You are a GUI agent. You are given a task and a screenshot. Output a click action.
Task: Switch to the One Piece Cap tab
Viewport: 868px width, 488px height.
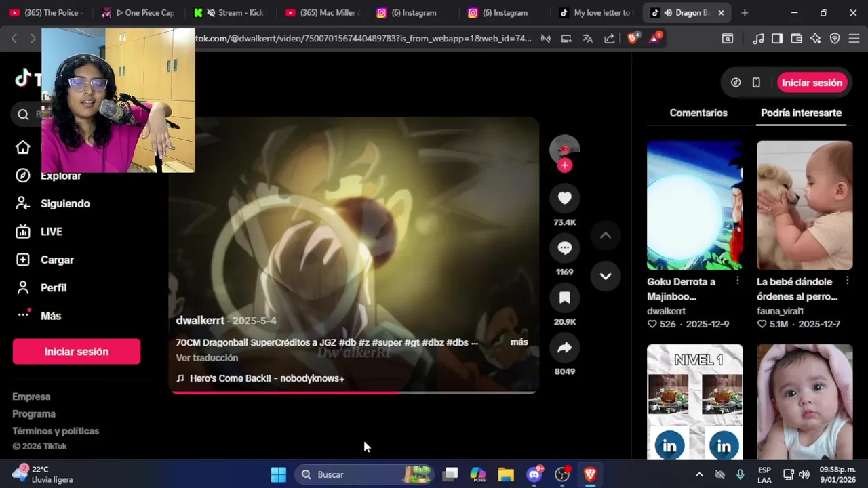(x=138, y=13)
